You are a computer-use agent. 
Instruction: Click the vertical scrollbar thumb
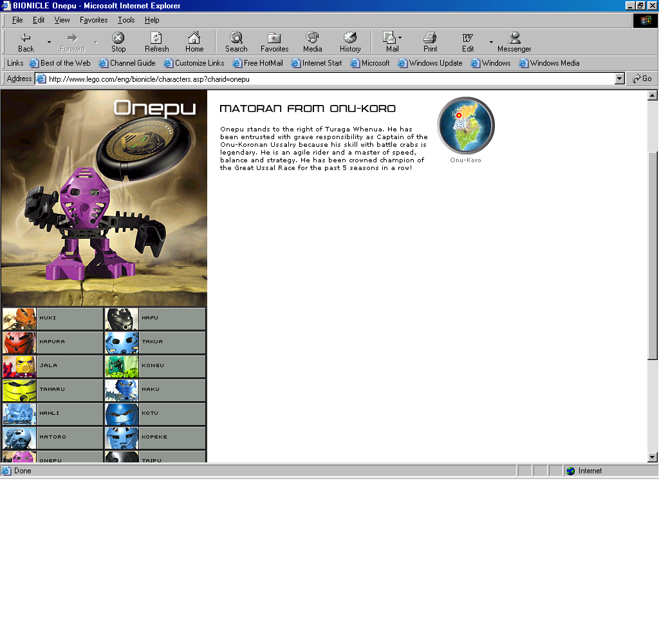pyautogui.click(x=653, y=255)
